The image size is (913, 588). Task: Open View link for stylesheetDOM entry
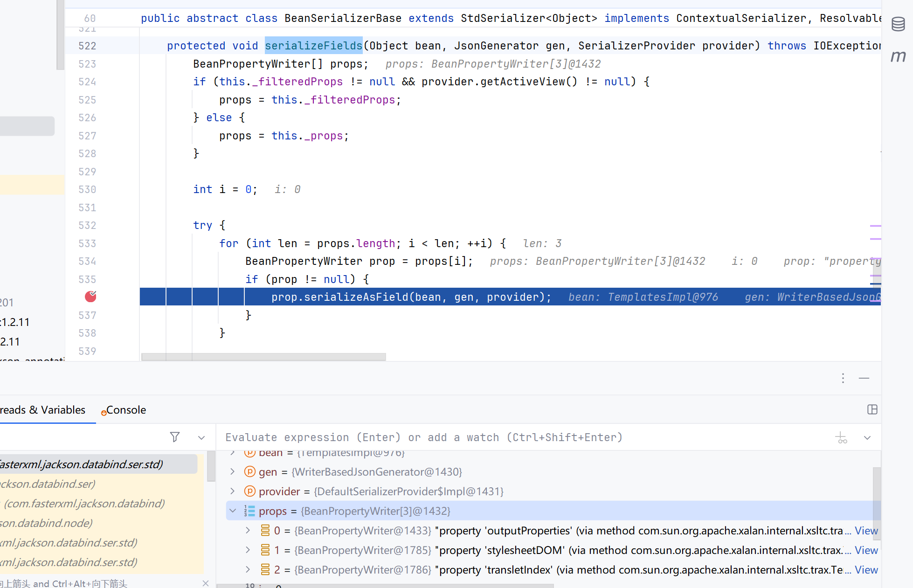866,550
